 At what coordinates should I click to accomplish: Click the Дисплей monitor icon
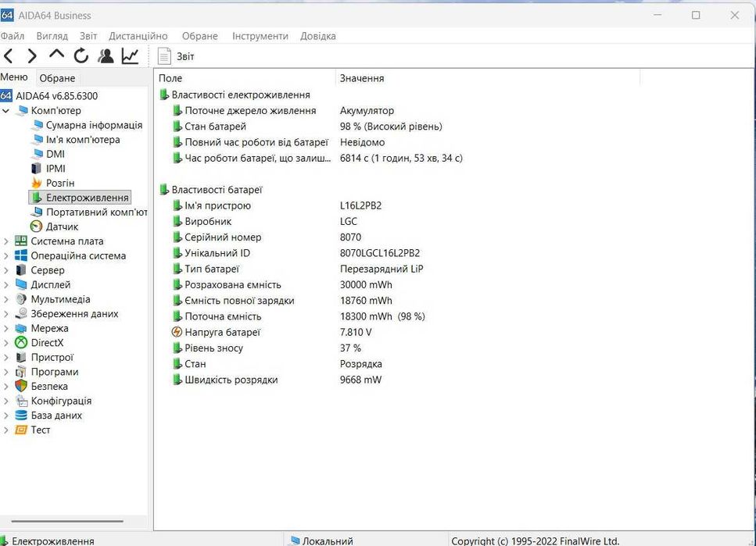(x=21, y=284)
